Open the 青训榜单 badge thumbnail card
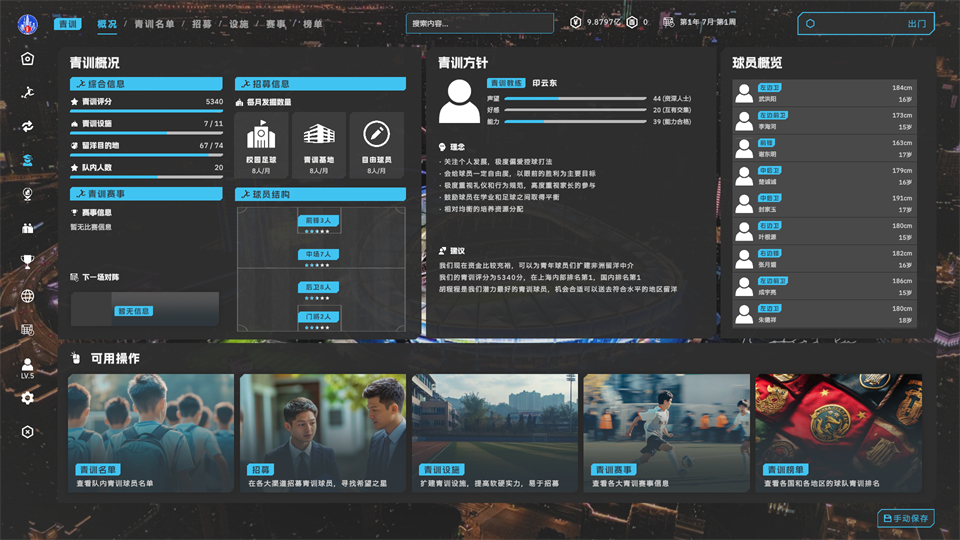The image size is (960, 540). tap(838, 432)
